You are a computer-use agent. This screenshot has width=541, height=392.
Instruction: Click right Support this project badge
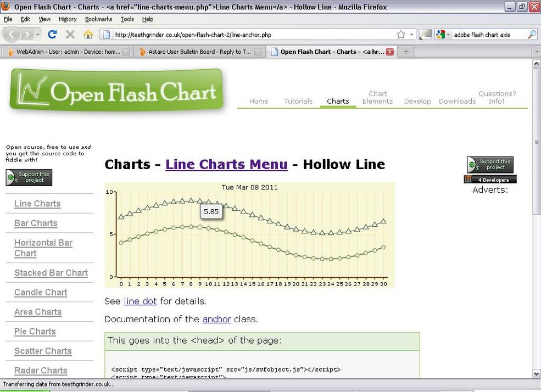490,165
